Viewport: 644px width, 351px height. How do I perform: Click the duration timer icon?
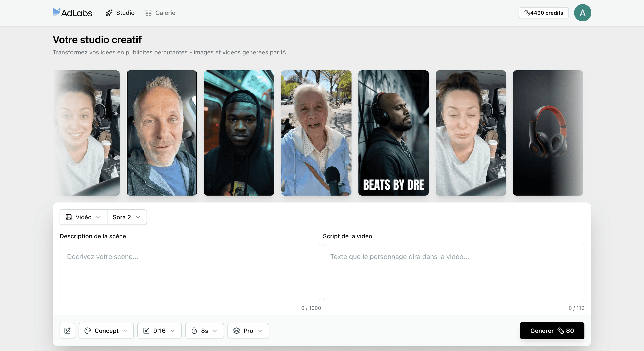point(194,331)
